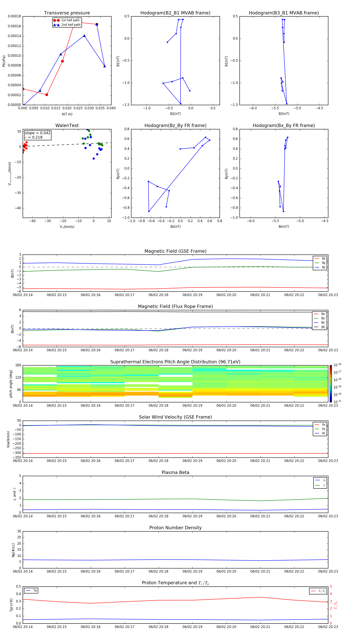Click the Bx' legend entry
This screenshot has width=351, height=644.
pyautogui.click(x=320, y=314)
